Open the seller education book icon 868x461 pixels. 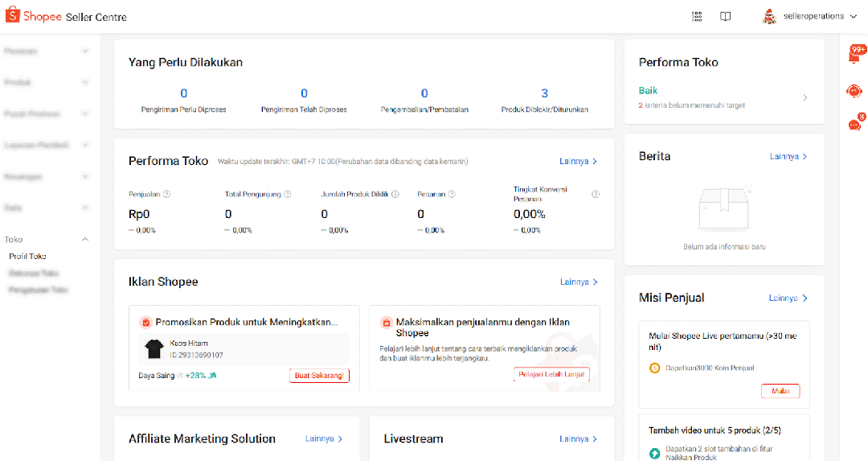pyautogui.click(x=726, y=16)
